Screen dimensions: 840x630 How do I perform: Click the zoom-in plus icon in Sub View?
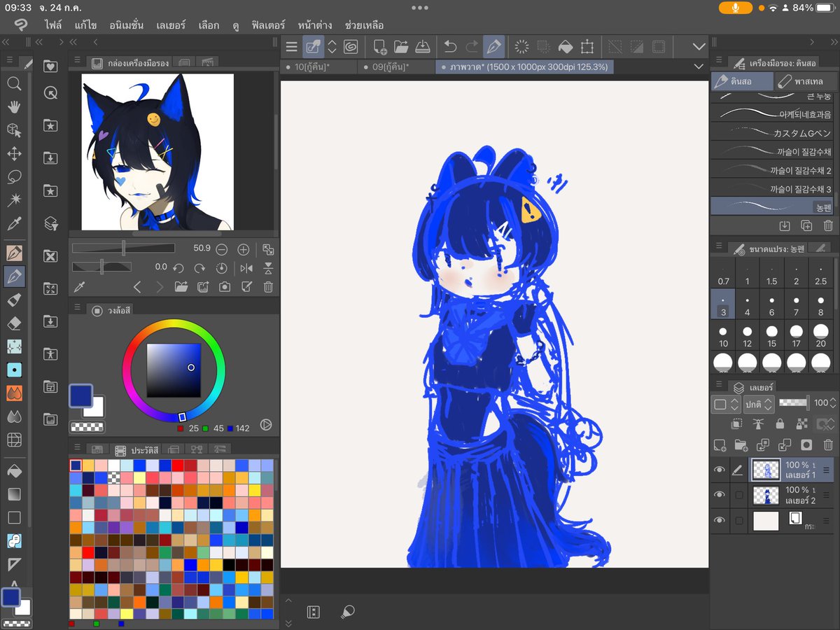coord(244,249)
